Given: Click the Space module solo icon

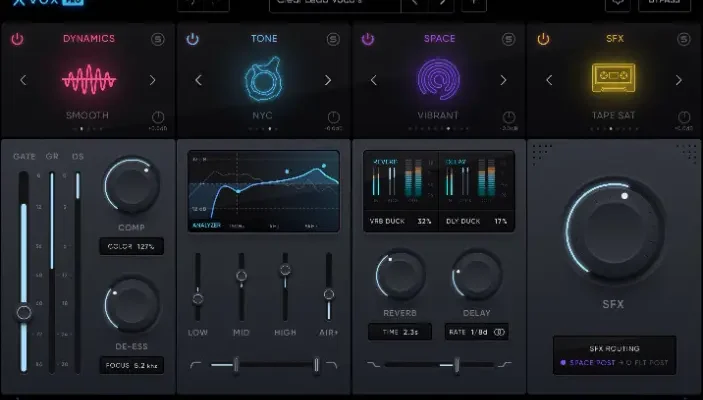Looking at the screenshot, I should [x=509, y=39].
